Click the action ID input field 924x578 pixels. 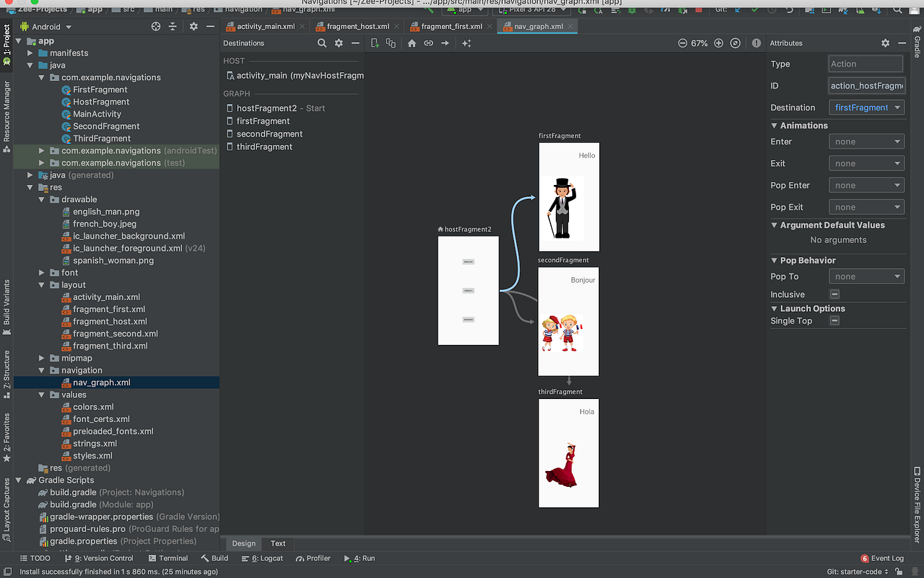click(866, 86)
